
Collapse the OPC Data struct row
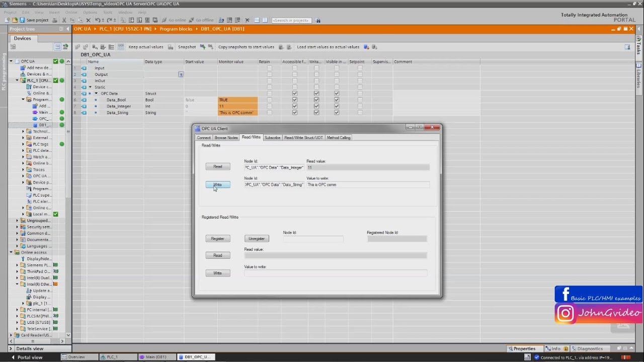(x=96, y=94)
